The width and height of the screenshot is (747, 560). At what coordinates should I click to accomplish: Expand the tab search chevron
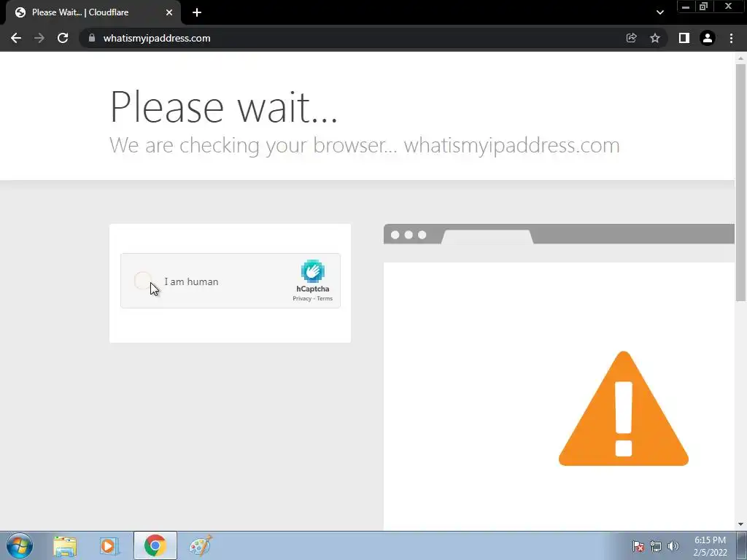[659, 12]
